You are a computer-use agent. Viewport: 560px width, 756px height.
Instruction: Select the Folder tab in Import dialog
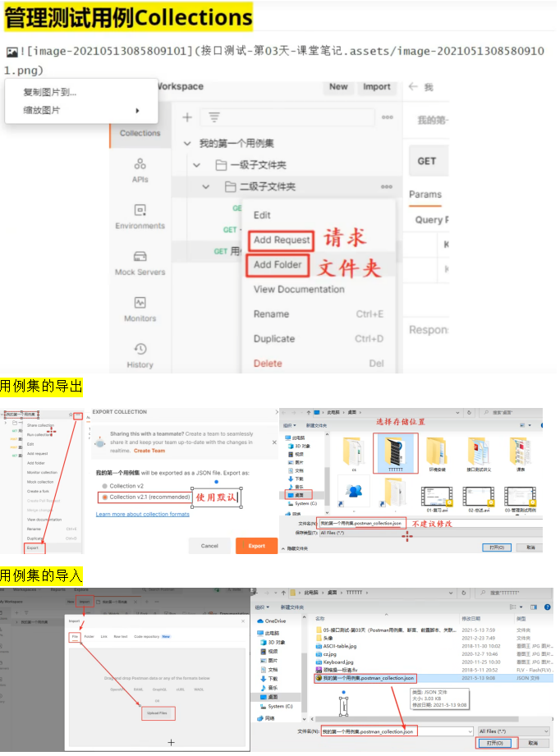90,637
